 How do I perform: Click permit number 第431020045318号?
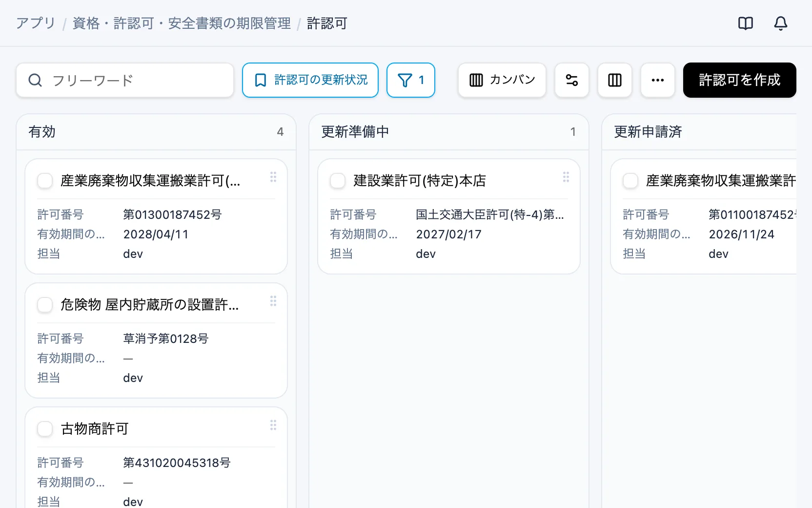point(177,463)
